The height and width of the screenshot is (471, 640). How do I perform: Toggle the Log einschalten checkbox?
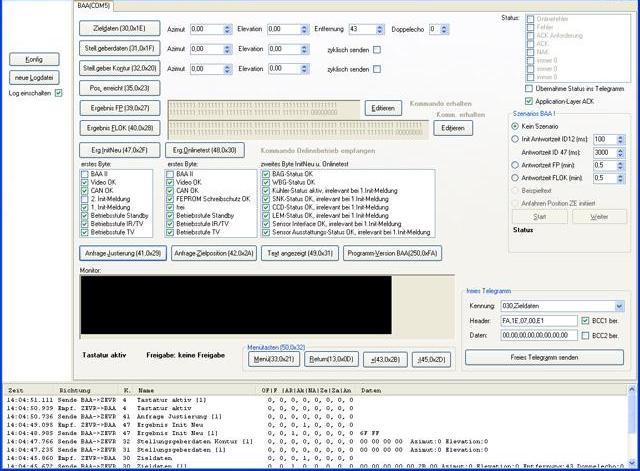(58, 93)
